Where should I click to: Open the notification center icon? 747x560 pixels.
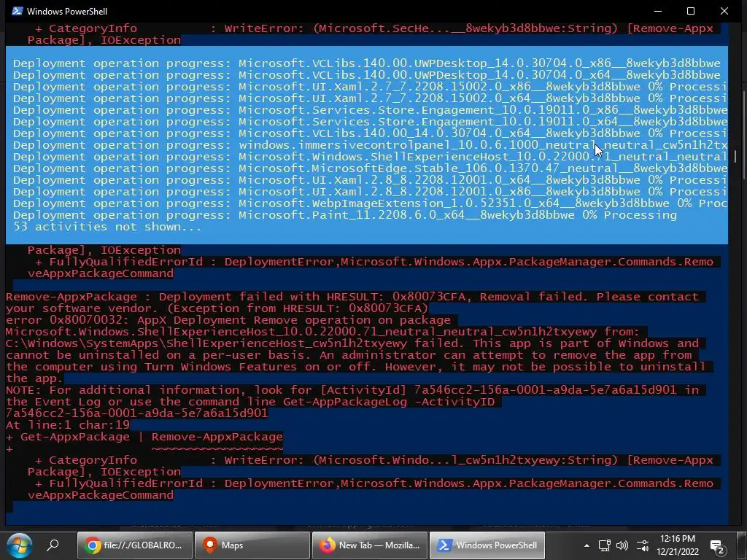718,547
